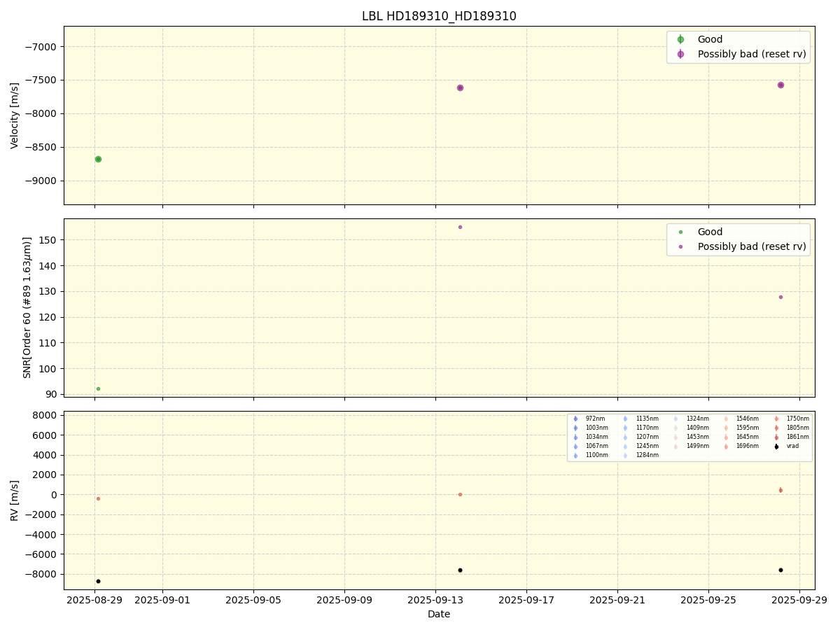Select the purple velocity point on 2025-09-28
The height and width of the screenshot is (630, 840).
coord(780,85)
